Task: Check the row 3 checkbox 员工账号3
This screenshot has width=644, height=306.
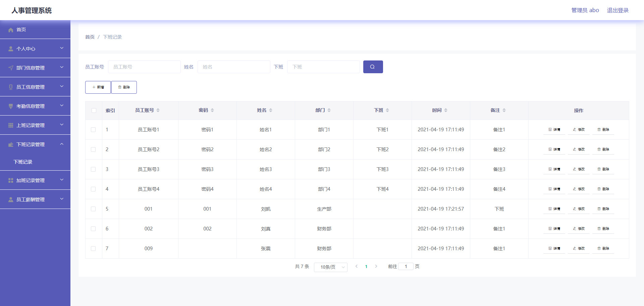Action: tap(93, 169)
